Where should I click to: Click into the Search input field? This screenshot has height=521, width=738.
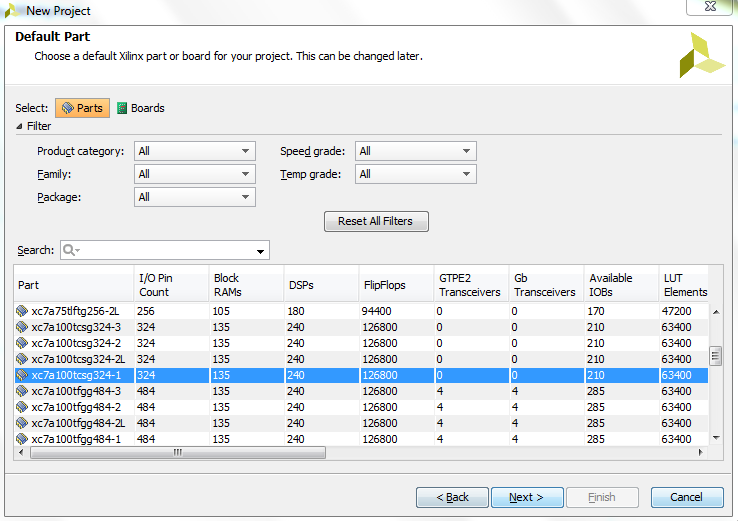(165, 250)
